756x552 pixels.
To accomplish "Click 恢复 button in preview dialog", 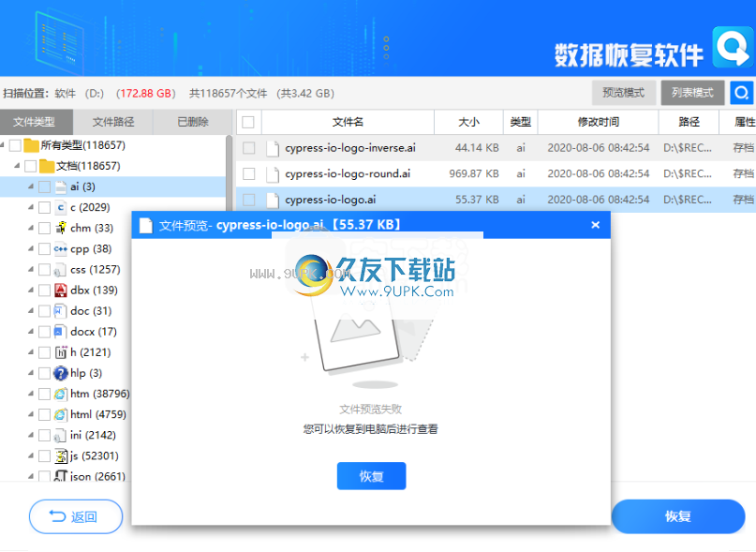I will coord(371,476).
